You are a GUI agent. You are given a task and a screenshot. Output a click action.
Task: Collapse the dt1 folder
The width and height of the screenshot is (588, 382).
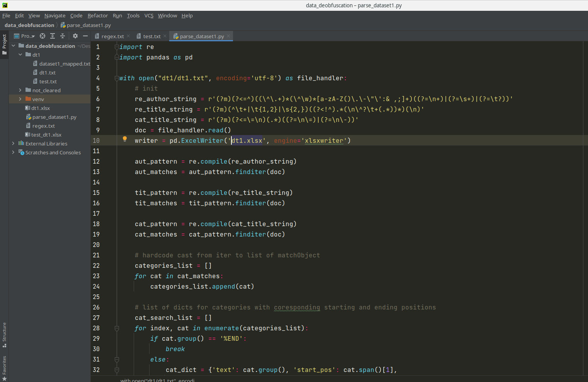pos(20,55)
